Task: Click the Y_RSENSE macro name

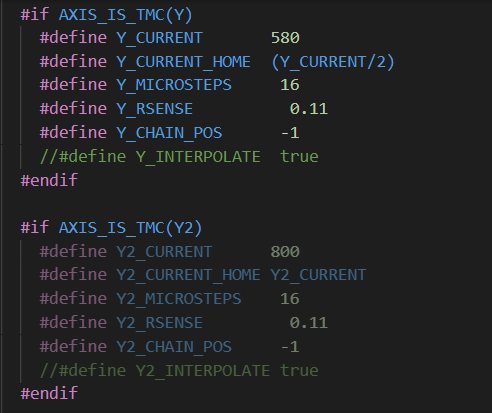Action: pyautogui.click(x=155, y=109)
